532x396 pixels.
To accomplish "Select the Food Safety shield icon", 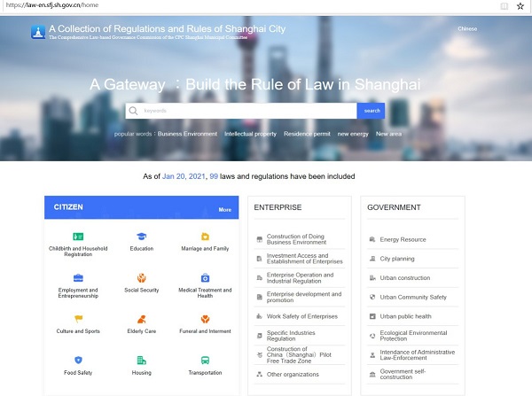I will pos(78,361).
